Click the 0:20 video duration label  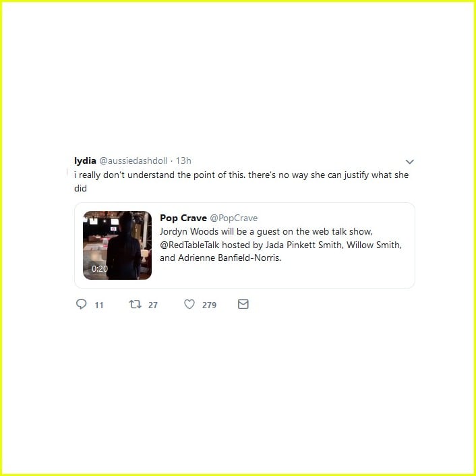click(x=100, y=268)
